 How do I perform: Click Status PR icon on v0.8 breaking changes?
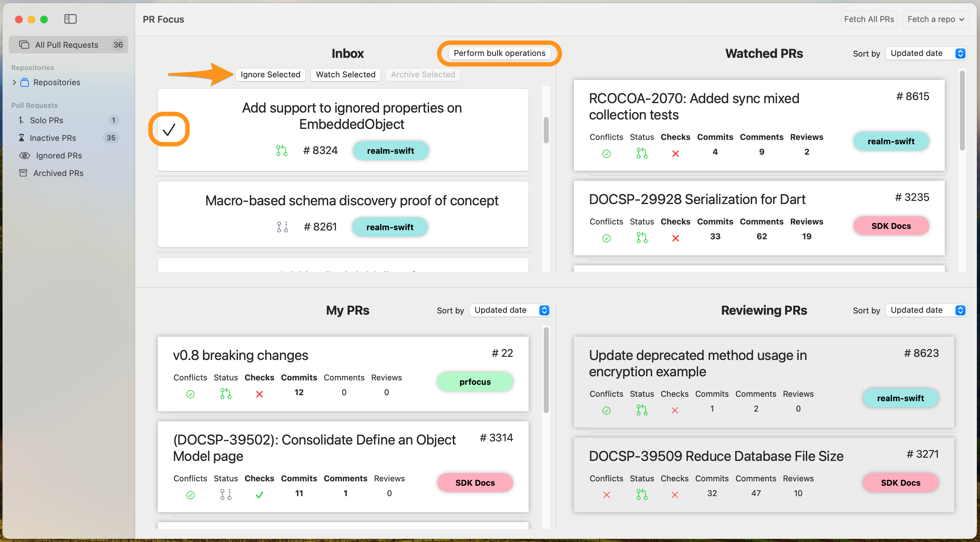point(226,394)
